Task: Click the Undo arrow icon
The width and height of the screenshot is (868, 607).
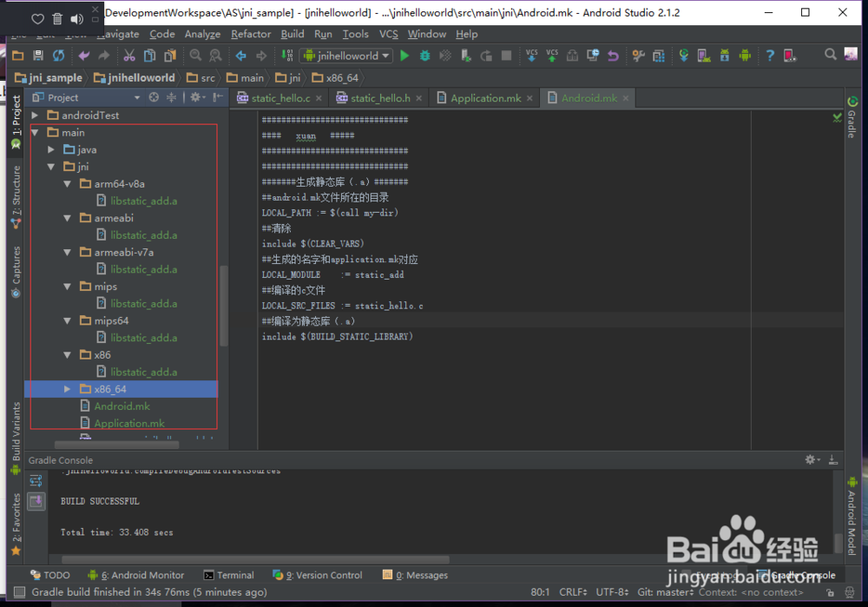Action: coord(83,56)
